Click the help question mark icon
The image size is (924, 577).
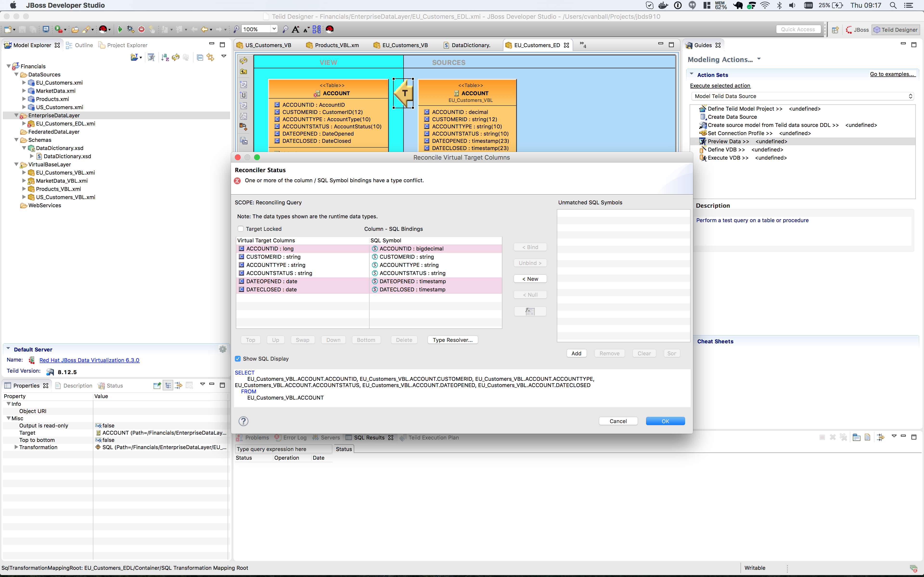pos(243,421)
